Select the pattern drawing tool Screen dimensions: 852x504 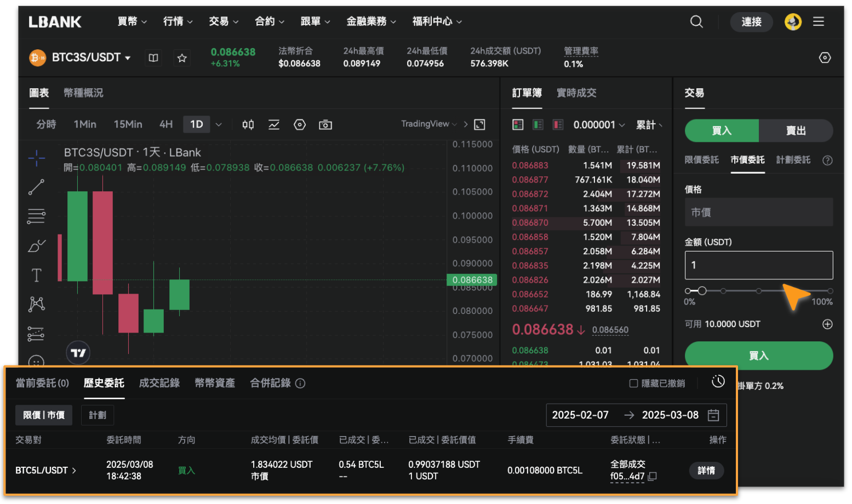click(x=37, y=304)
